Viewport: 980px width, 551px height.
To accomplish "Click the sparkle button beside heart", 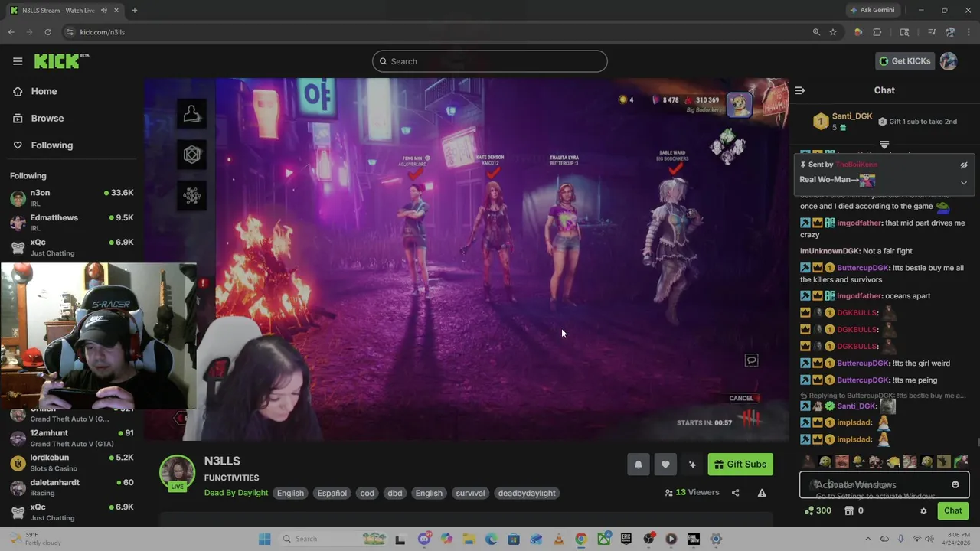I will point(692,464).
